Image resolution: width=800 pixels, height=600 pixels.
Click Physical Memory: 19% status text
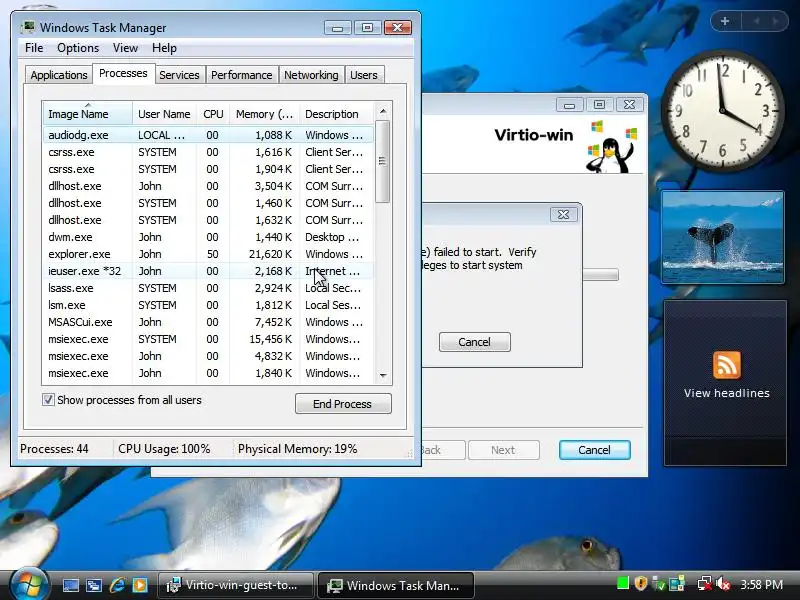(x=297, y=449)
